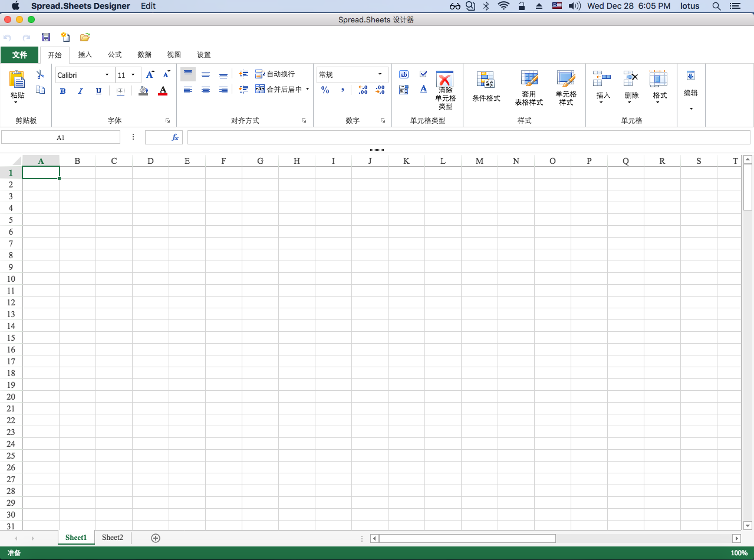Screen dimensions: 754x560
Task: Click the percent style icon
Action: tap(325, 90)
